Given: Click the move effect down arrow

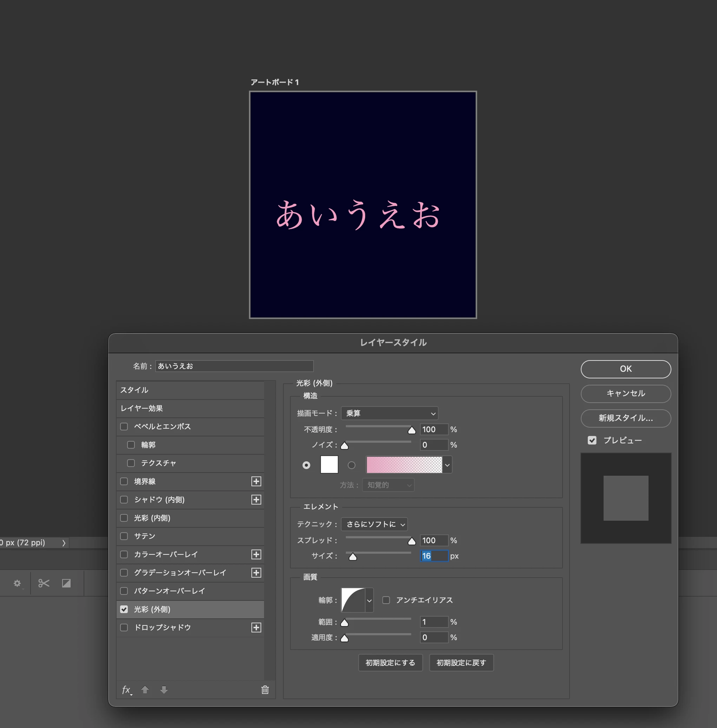Looking at the screenshot, I should point(164,690).
